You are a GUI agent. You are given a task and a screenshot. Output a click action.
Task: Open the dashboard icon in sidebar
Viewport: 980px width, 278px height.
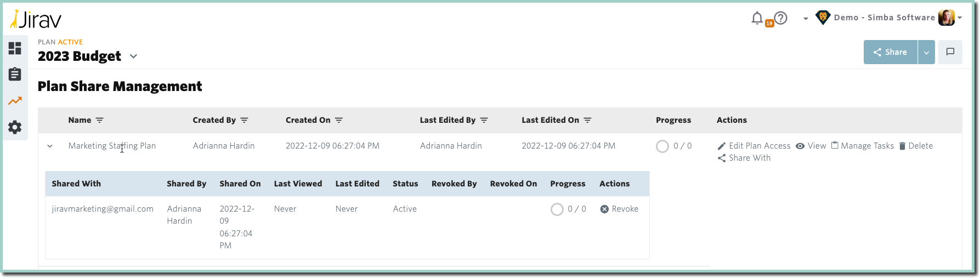(x=15, y=48)
